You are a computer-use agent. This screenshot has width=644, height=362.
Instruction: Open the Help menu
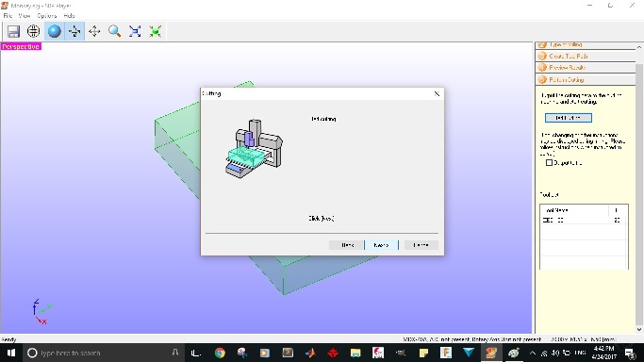(x=70, y=16)
